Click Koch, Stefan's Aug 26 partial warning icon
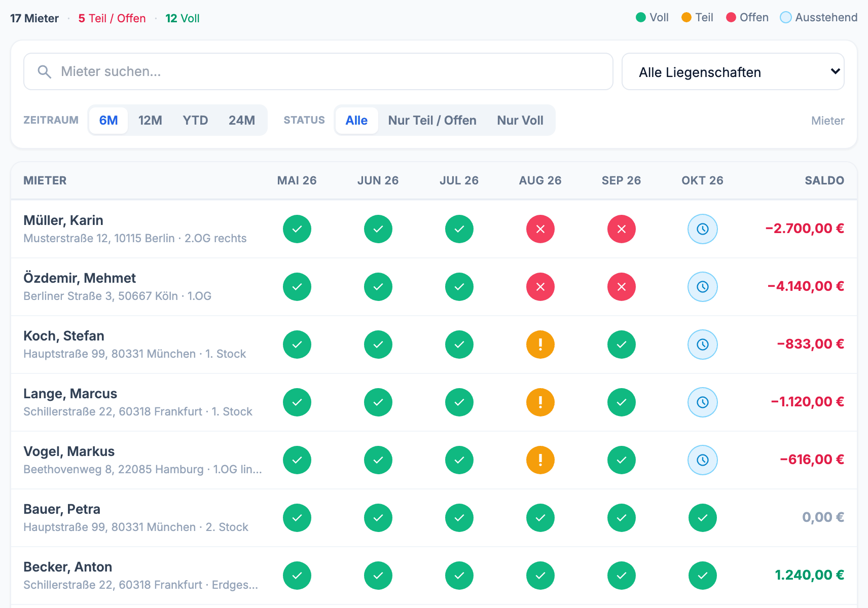The height and width of the screenshot is (608, 868). coord(540,345)
